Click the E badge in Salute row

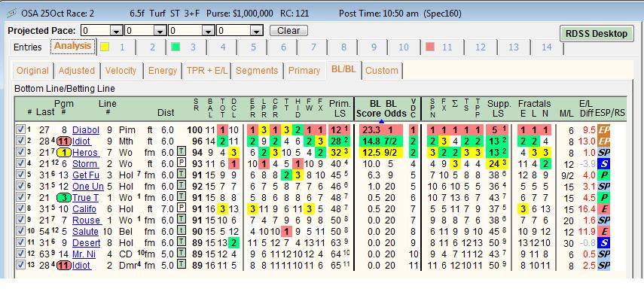click(x=603, y=232)
